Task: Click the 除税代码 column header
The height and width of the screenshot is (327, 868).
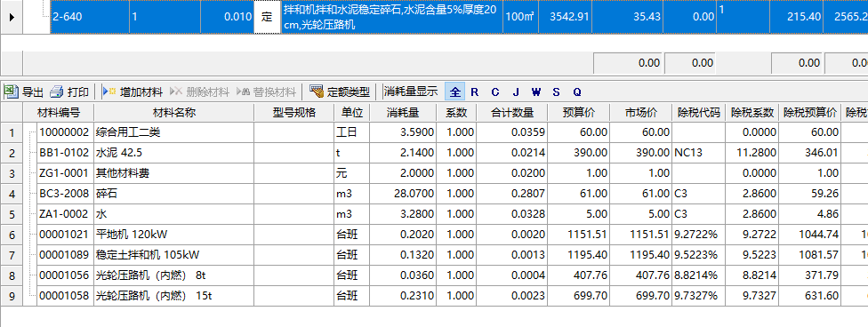Action: click(x=699, y=113)
